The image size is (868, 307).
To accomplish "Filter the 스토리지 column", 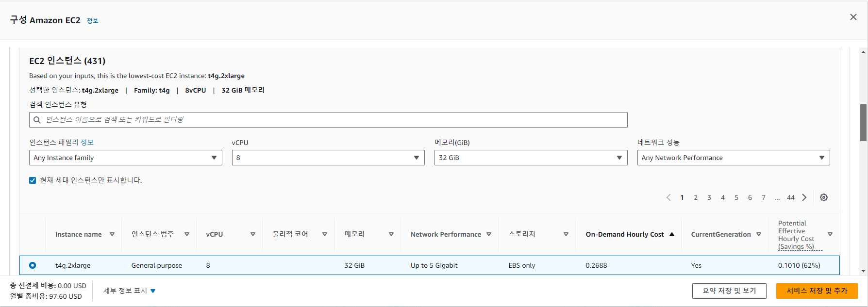I will (x=566, y=234).
